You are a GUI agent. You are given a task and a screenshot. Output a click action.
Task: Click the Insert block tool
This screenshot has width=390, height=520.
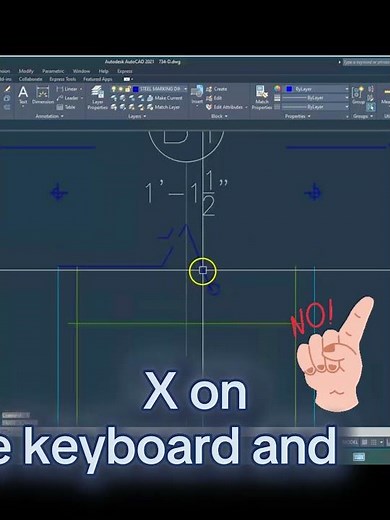point(197,95)
